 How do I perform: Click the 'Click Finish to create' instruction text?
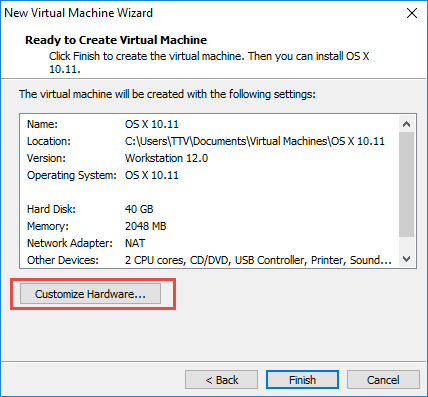coord(209,62)
